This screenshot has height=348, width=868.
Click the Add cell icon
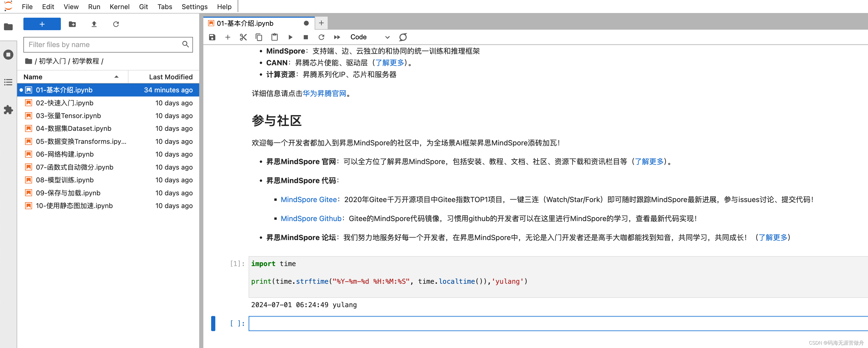pos(228,36)
